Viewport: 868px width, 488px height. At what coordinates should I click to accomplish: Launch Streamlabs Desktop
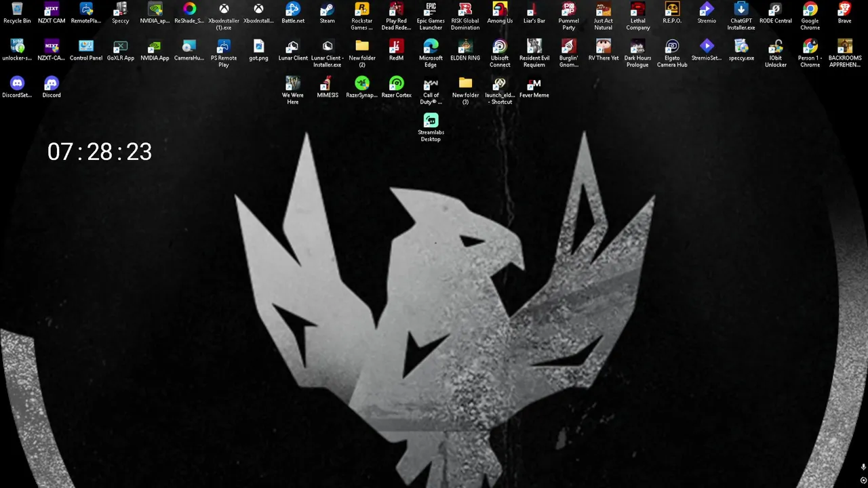[x=431, y=128]
